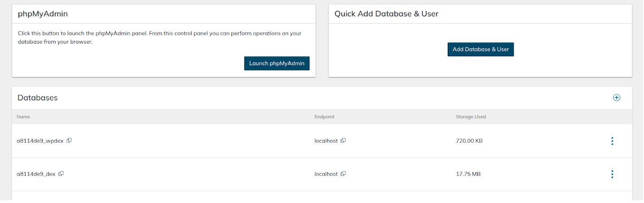The height and width of the screenshot is (203, 644).
Task: Click the Launch phpMyAdmin button
Action: pyautogui.click(x=277, y=64)
